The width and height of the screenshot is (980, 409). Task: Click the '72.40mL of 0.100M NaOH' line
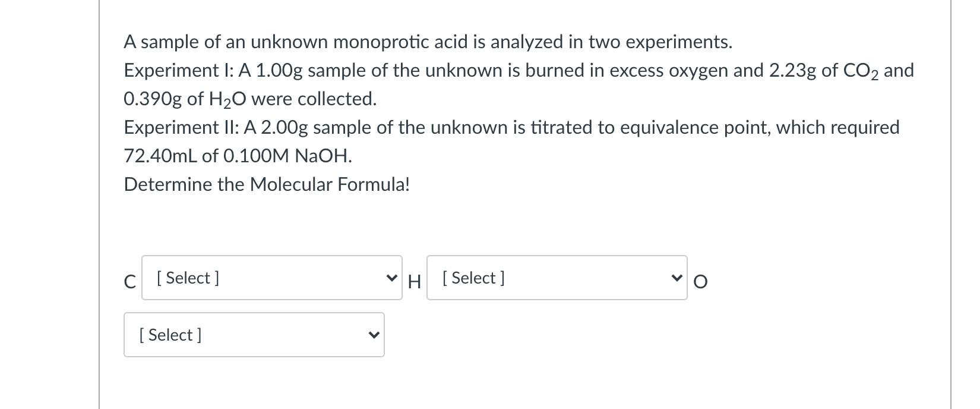pyautogui.click(x=238, y=156)
